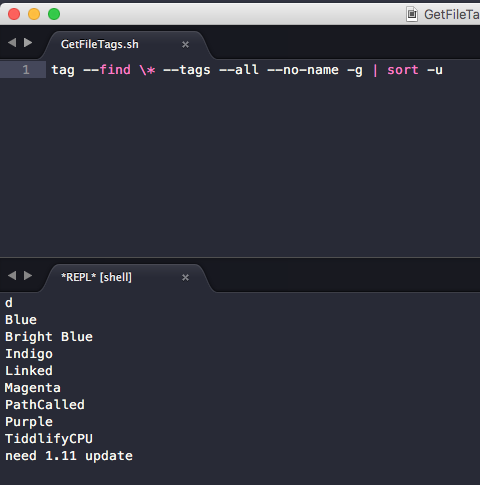Screen dimensions: 480x485
Task: Go to previous tab in top pane
Action: click(12, 43)
